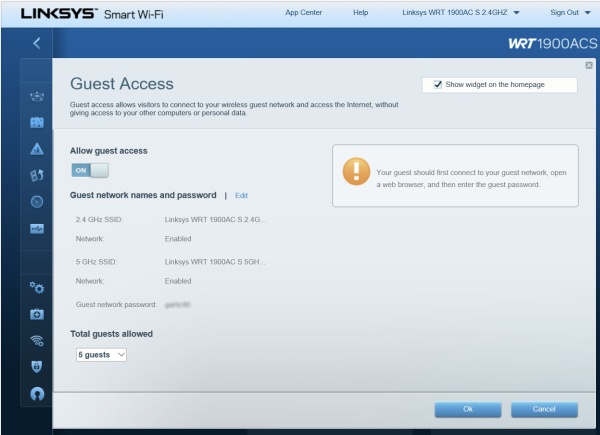Click the Linksys Smart Wi-Fi logo
The image size is (600, 435).
click(92, 14)
